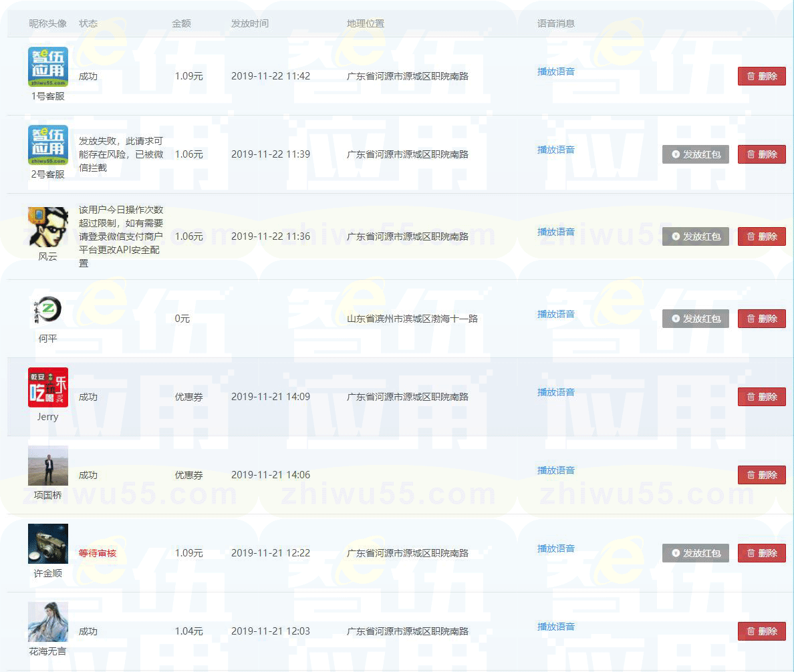The width and height of the screenshot is (794, 672).
Task: Remove 项国桥's record with 删除
Action: 761,475
